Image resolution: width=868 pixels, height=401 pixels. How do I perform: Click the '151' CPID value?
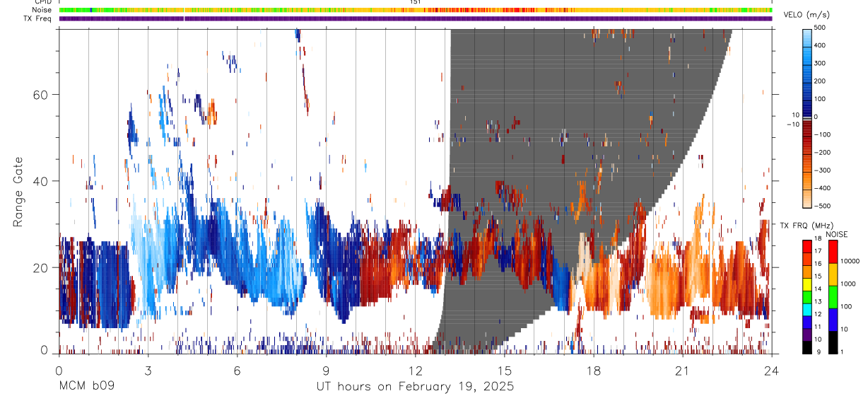point(415,2)
